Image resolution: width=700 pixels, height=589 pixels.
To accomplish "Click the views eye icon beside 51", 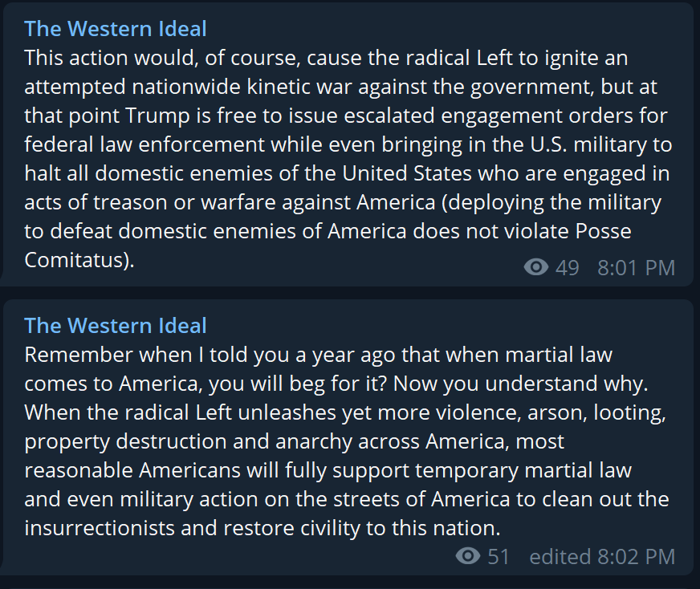I will coord(467,556).
